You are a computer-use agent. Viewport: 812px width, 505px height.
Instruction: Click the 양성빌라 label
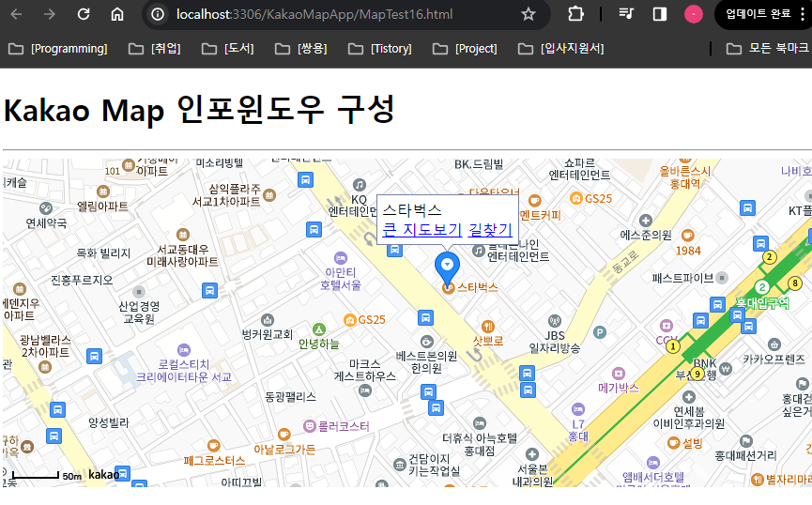point(108,422)
